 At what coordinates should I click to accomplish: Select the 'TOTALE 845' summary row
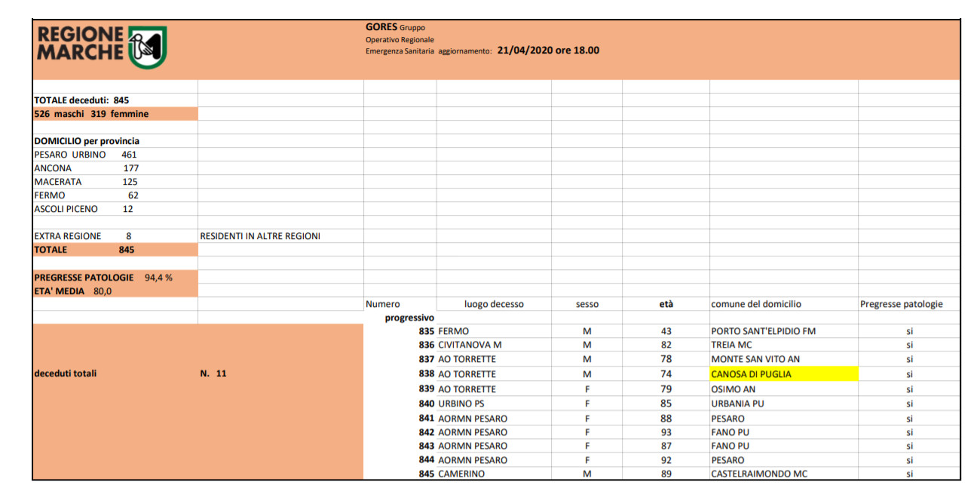[115, 250]
